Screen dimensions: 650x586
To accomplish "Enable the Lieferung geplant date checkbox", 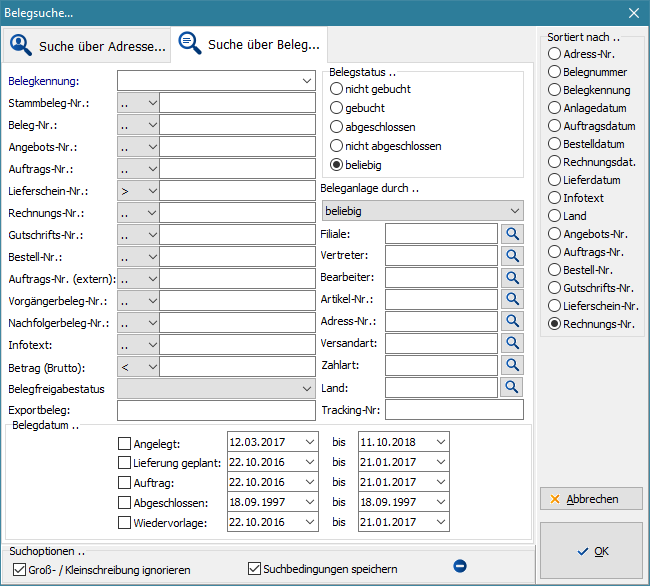I will [124, 463].
